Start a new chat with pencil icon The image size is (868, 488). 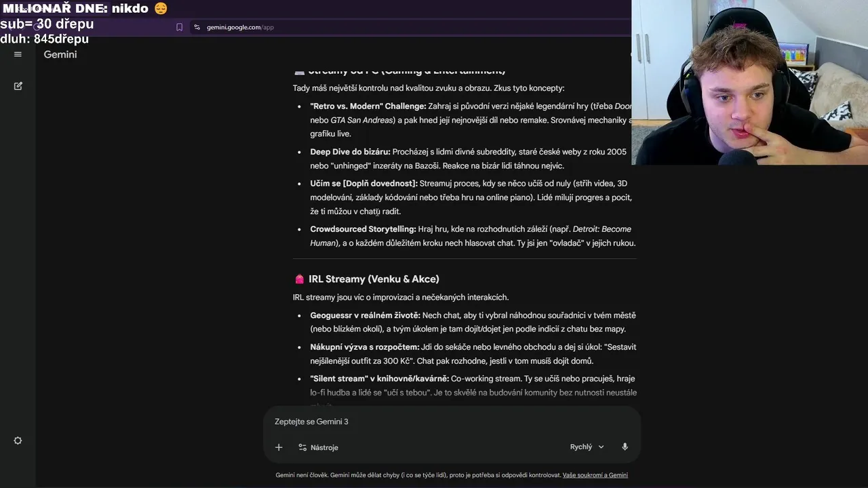pyautogui.click(x=18, y=86)
